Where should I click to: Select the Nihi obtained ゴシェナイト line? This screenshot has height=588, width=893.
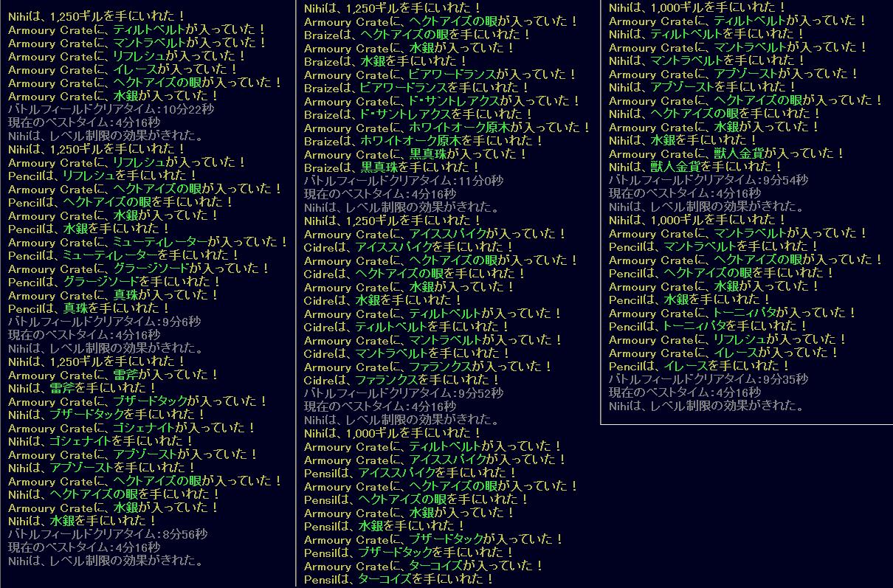click(100, 441)
